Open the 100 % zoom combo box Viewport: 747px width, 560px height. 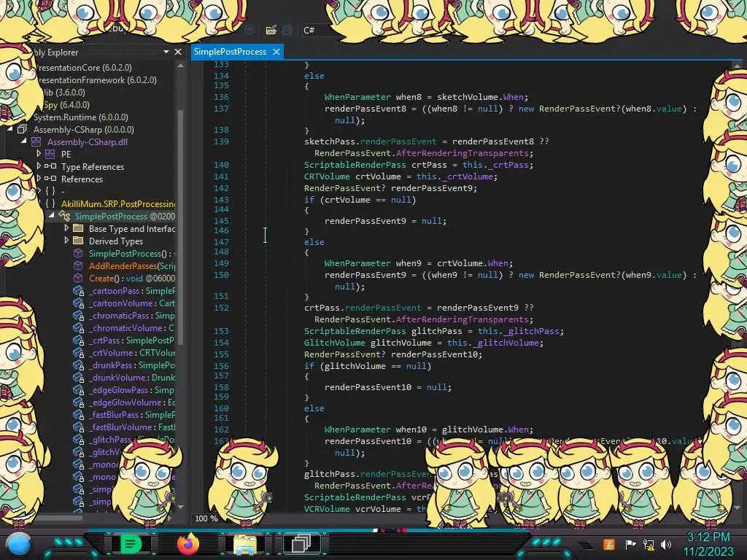[206, 518]
